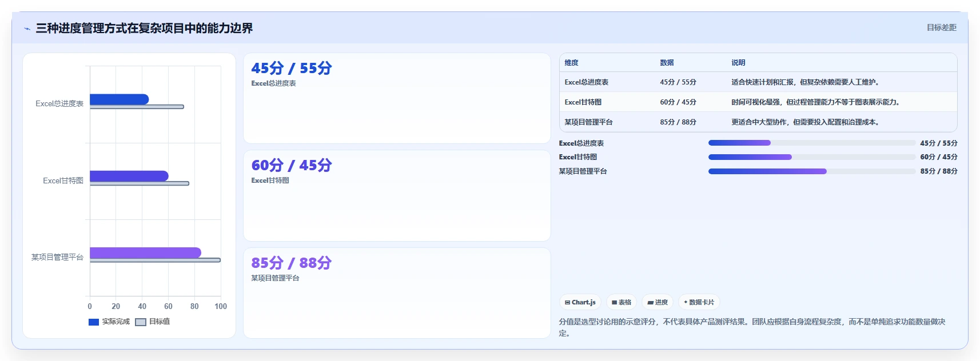Click the Chart.js tag chip
This screenshot has height=361, width=980.
[580, 302]
